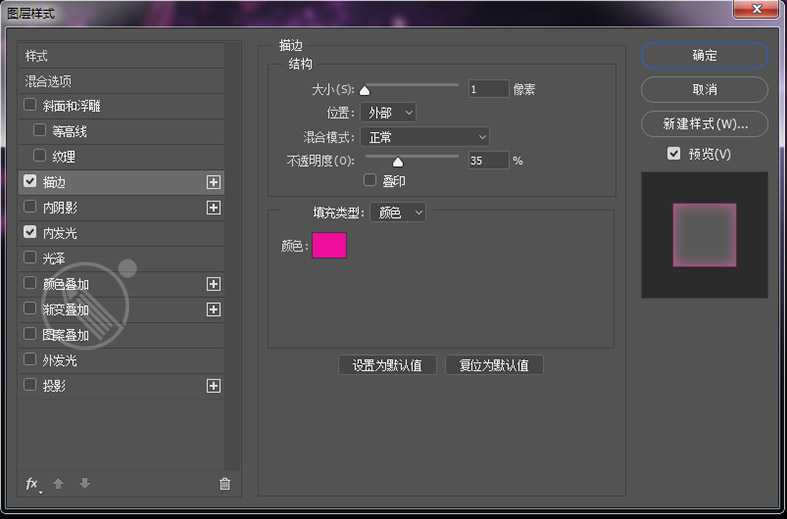Click the plus icon next to 内阴影
Viewport: 787px width, 519px height.
pos(213,207)
